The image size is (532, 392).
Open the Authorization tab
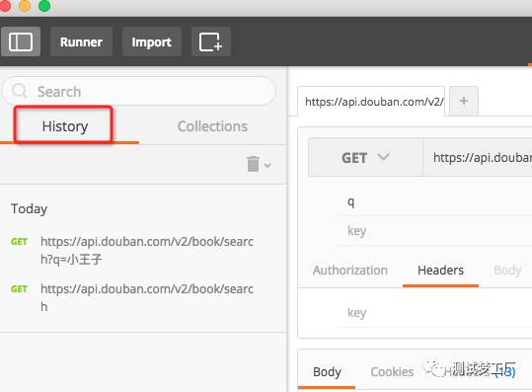(350, 271)
